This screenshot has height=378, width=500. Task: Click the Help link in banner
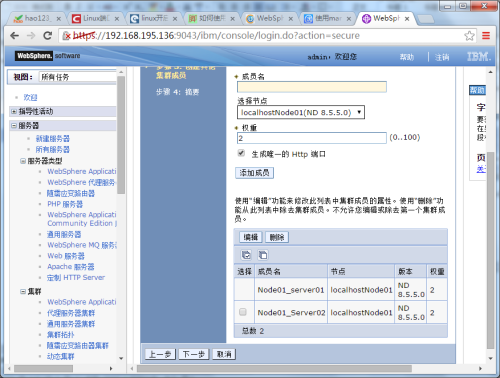407,57
